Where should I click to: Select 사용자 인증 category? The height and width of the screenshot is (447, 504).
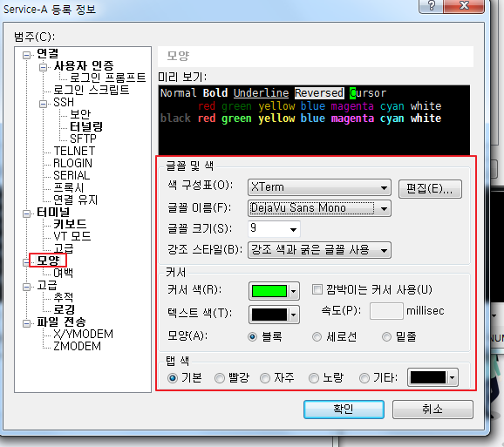click(x=84, y=65)
